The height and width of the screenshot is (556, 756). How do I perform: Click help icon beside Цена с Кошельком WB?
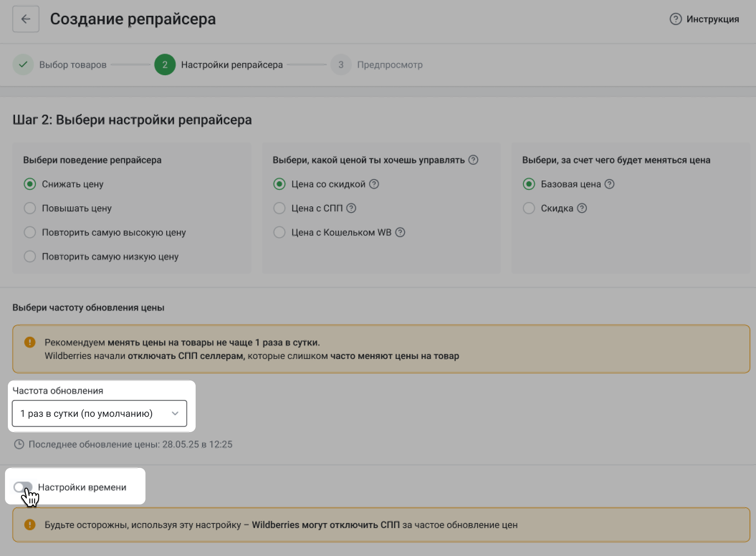point(400,232)
